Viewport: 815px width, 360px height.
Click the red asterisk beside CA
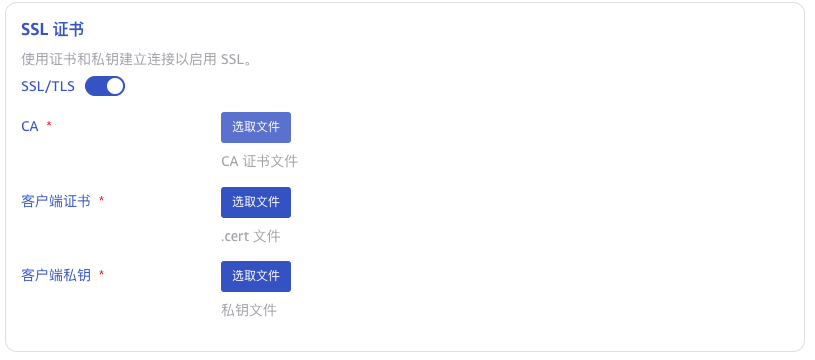point(49,125)
